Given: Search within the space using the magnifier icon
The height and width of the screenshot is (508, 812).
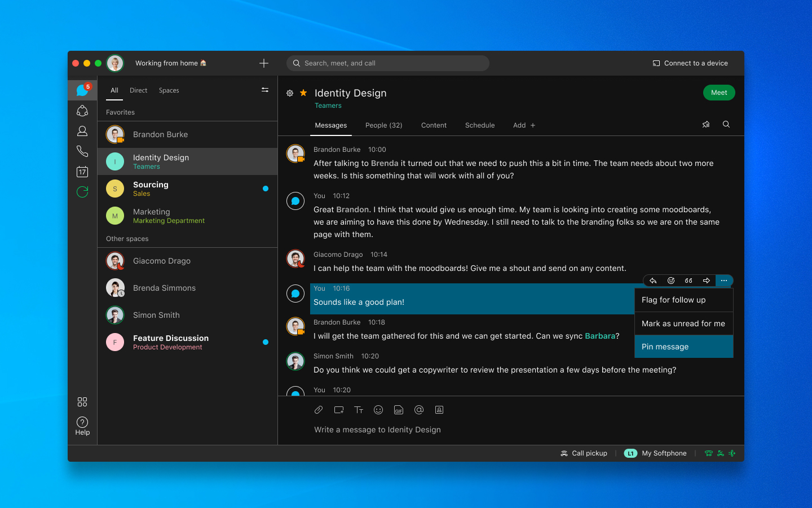Looking at the screenshot, I should (726, 125).
